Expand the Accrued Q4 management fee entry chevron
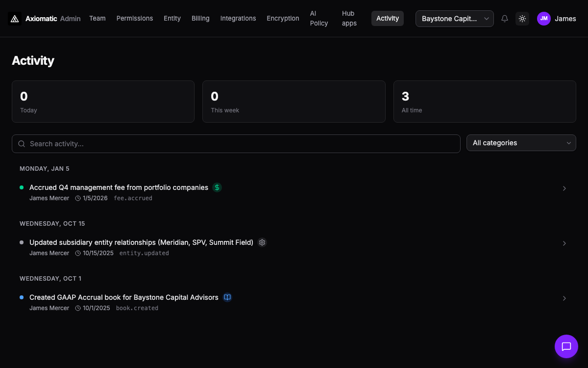The image size is (588, 368). pyautogui.click(x=564, y=188)
